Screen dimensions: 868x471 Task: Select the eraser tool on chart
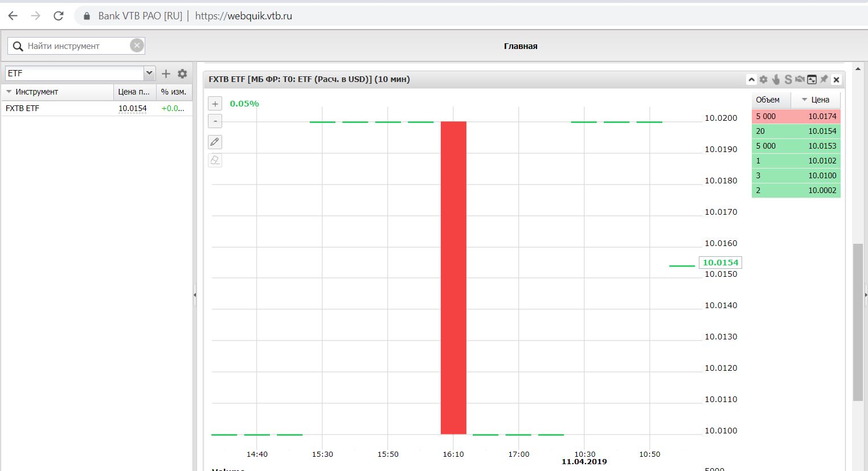(215, 160)
